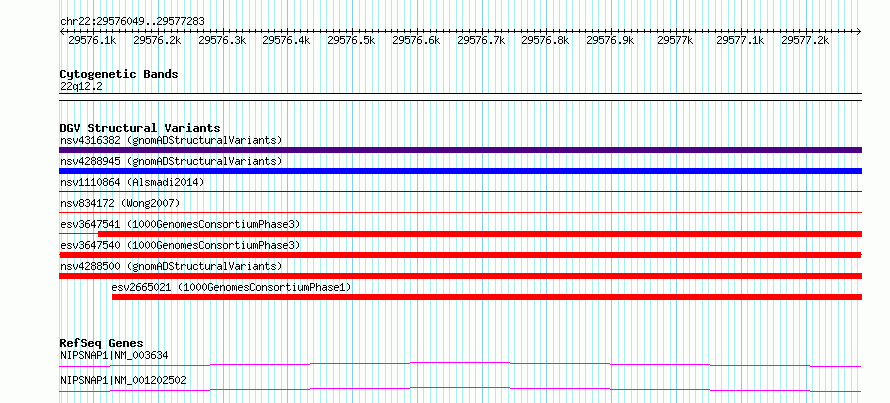The width and height of the screenshot is (890, 403).
Task: Click the RefSeq Genes track heading
Action: (x=102, y=343)
